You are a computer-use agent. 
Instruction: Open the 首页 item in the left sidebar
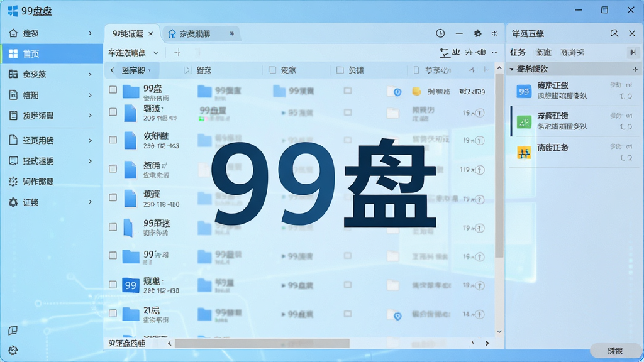click(x=52, y=54)
